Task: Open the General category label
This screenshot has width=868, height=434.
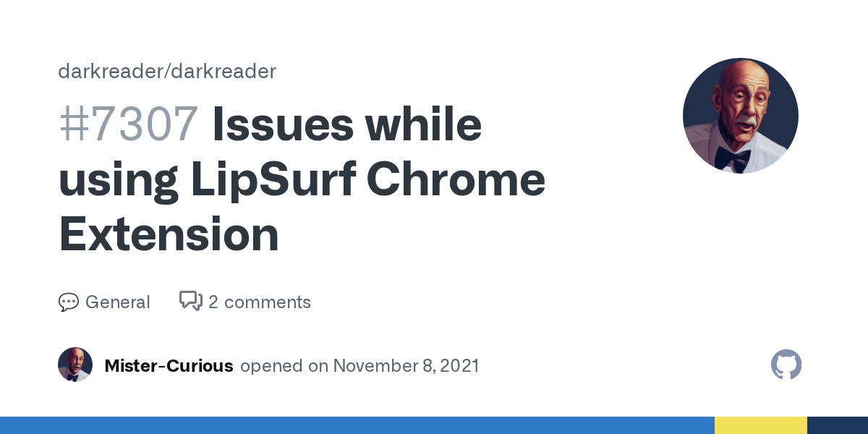Action: pos(117,302)
